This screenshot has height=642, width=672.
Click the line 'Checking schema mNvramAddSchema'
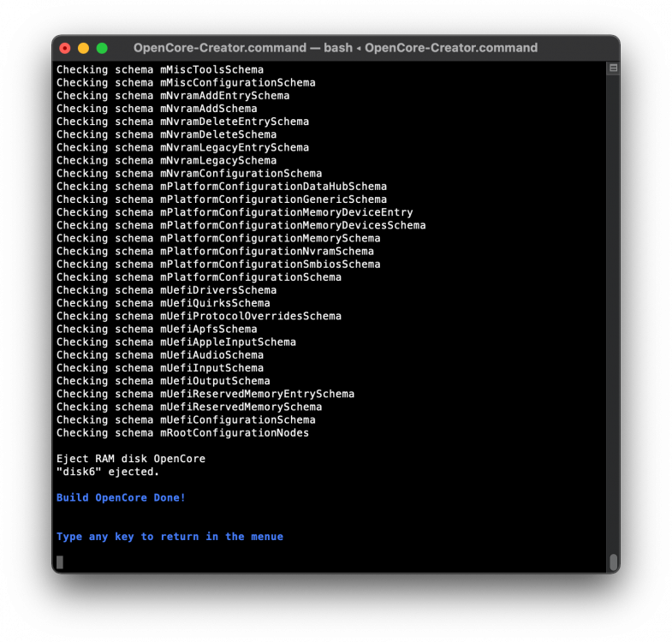[x=157, y=109]
